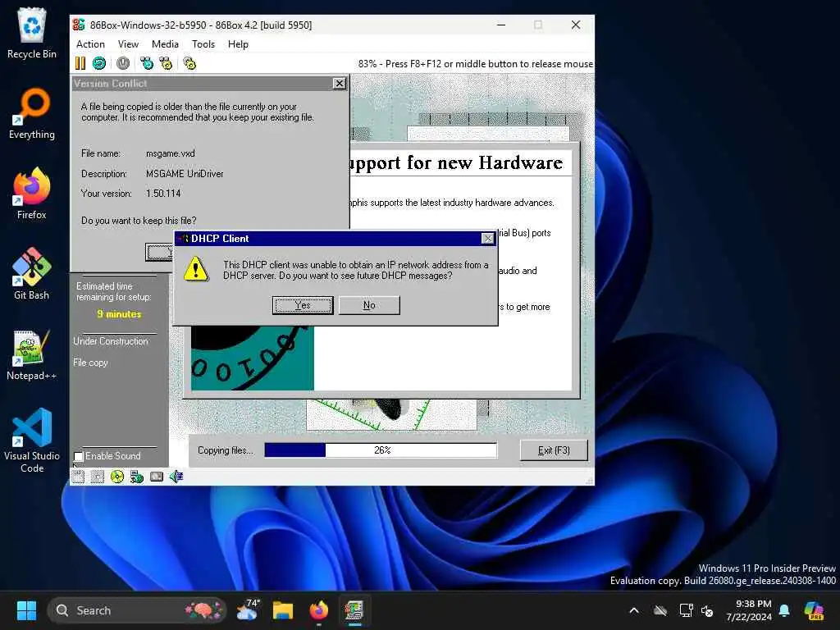
Task: Open the notification bell in system tray
Action: click(784, 610)
